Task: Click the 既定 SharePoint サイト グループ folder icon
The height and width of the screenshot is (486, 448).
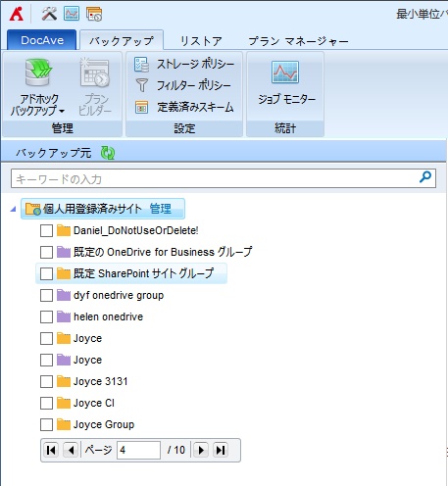Action: (64, 273)
